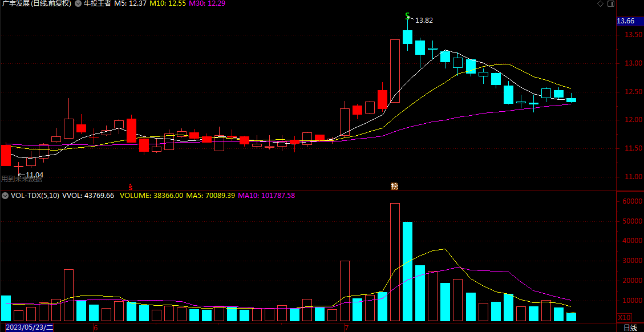Click the green S marker above 13.82
The height and width of the screenshot is (332, 644).
point(407,16)
